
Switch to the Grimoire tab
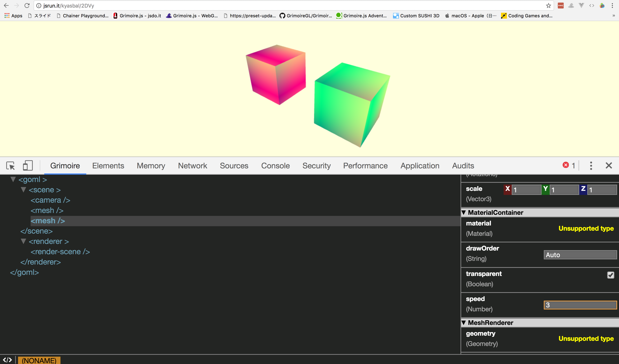pos(65,166)
